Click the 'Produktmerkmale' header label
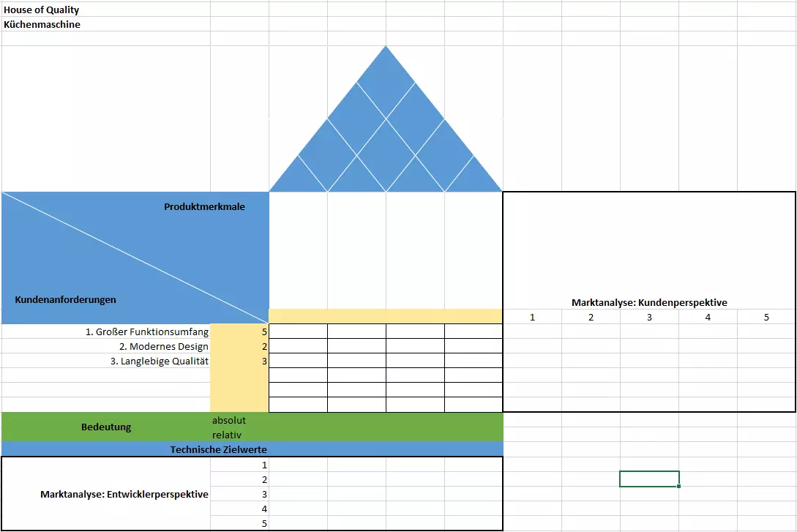The width and height of the screenshot is (797, 532). (x=204, y=207)
